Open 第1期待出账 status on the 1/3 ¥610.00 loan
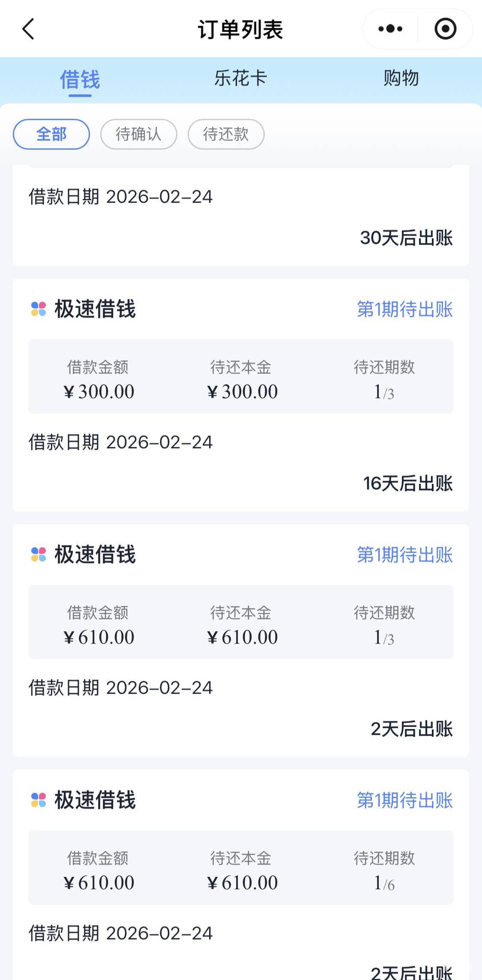Viewport: 482px width, 980px height. (404, 555)
